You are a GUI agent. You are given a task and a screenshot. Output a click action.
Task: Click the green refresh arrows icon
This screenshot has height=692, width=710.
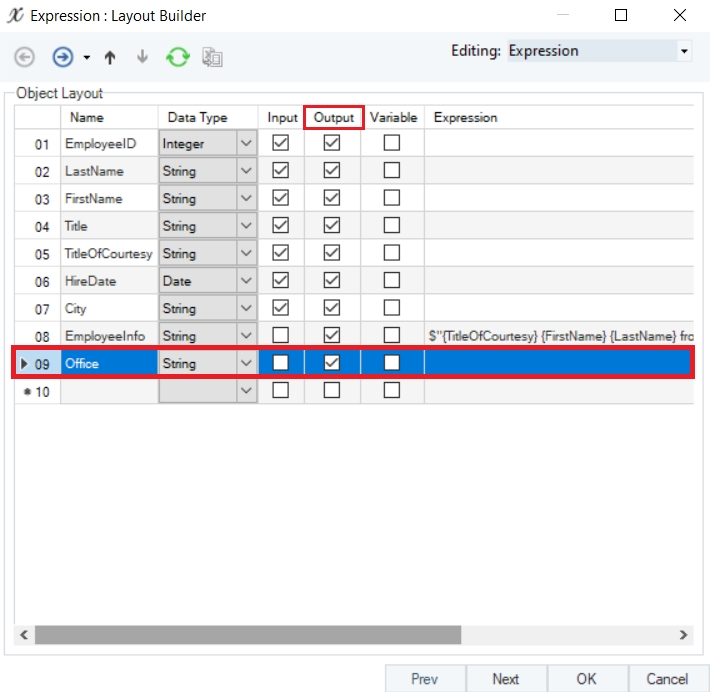(178, 58)
